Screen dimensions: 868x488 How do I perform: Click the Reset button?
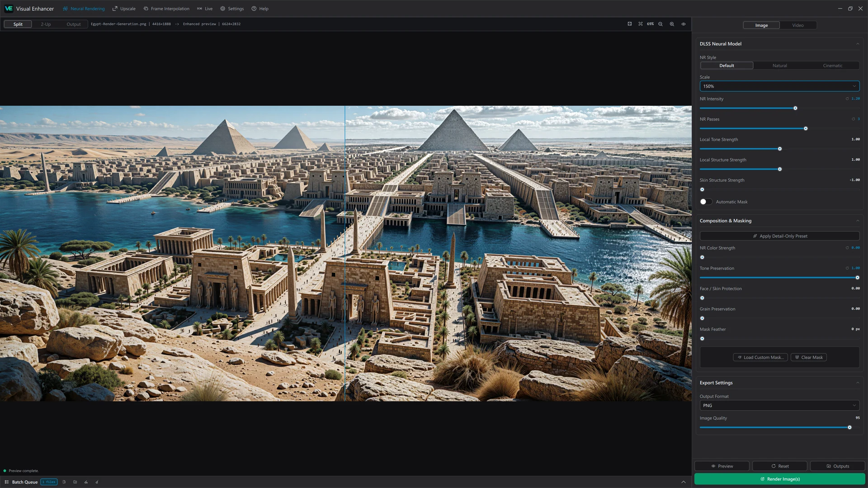(779, 466)
